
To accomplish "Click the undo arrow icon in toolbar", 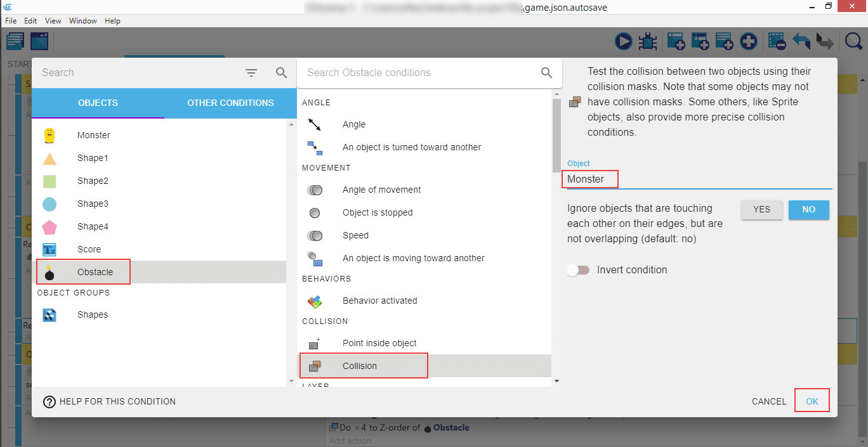I will click(801, 42).
